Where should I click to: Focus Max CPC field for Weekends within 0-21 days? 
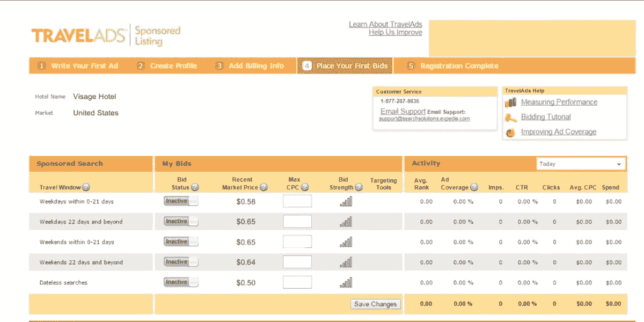pos(297,242)
